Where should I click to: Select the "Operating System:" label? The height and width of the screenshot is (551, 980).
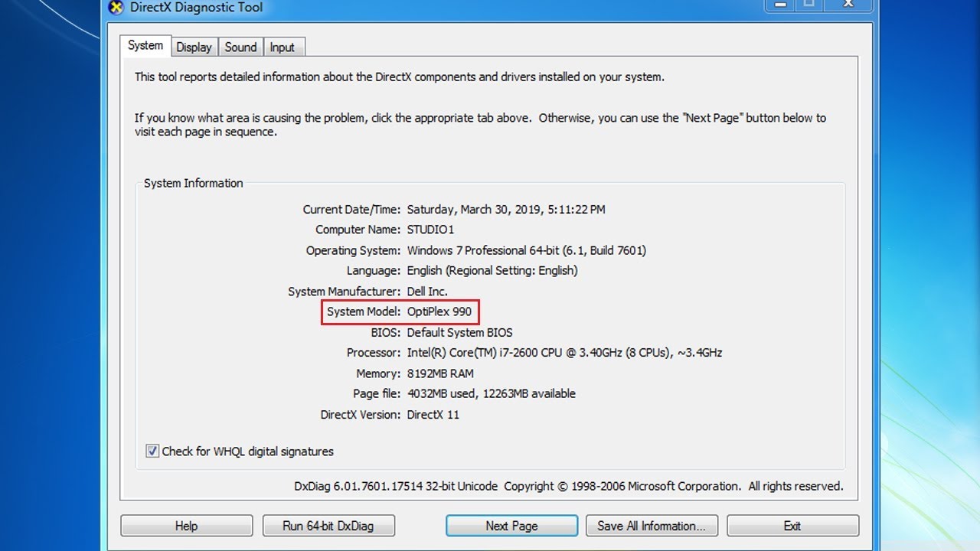click(353, 250)
